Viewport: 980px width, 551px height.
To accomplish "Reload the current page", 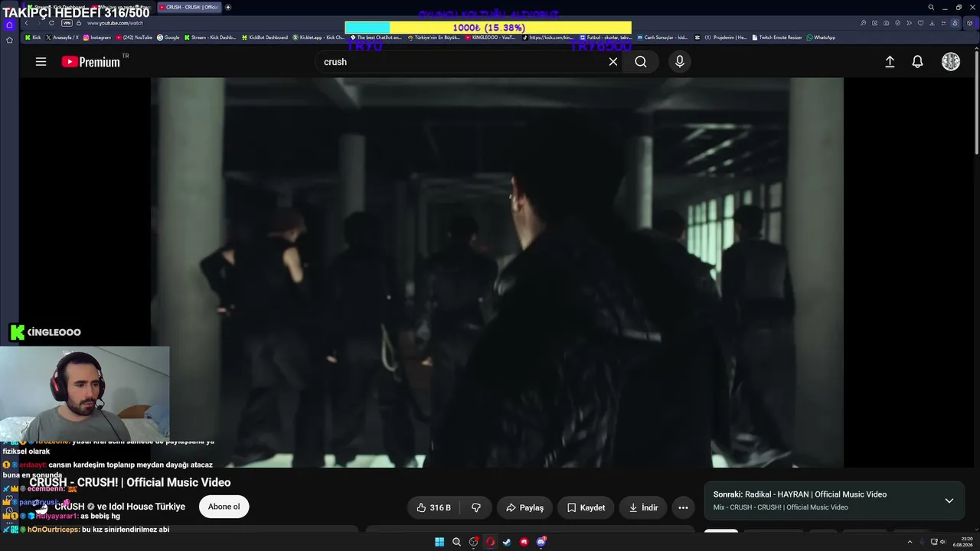I will 51,23.
